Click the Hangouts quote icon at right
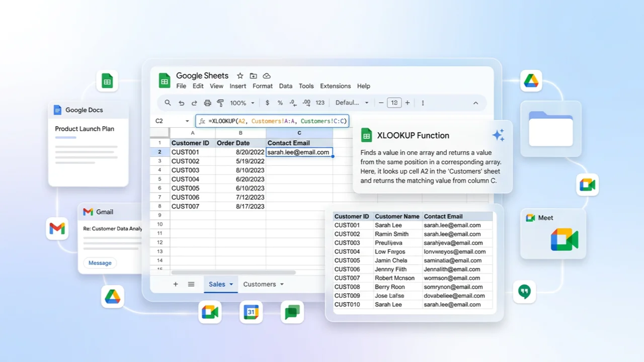The height and width of the screenshot is (362, 644). click(524, 292)
